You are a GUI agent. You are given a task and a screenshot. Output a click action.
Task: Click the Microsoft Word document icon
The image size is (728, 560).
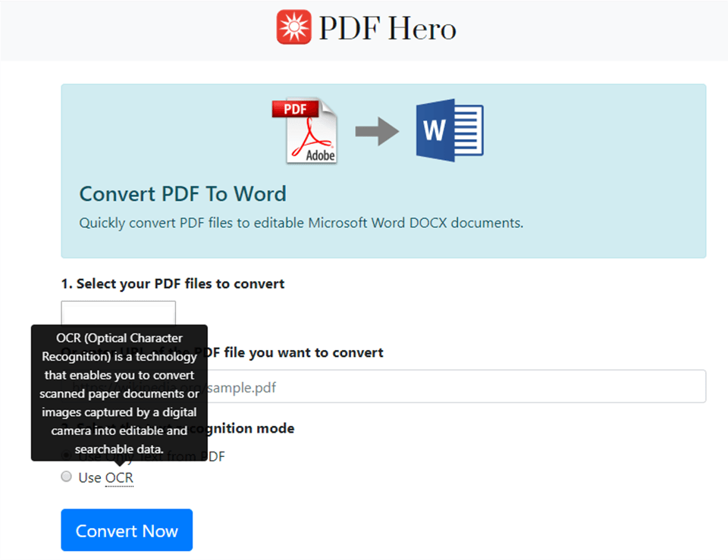[449, 130]
